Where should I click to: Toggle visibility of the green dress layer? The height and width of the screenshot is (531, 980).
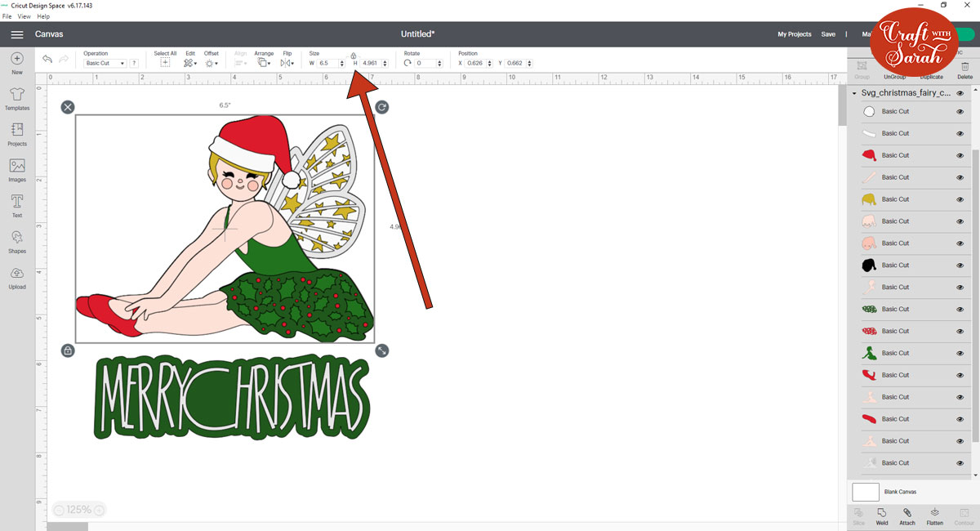[962, 352]
